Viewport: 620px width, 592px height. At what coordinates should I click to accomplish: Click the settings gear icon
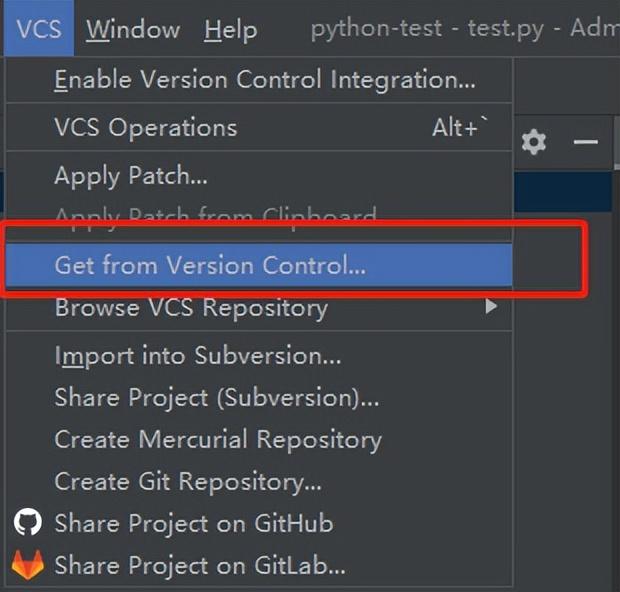coord(534,142)
